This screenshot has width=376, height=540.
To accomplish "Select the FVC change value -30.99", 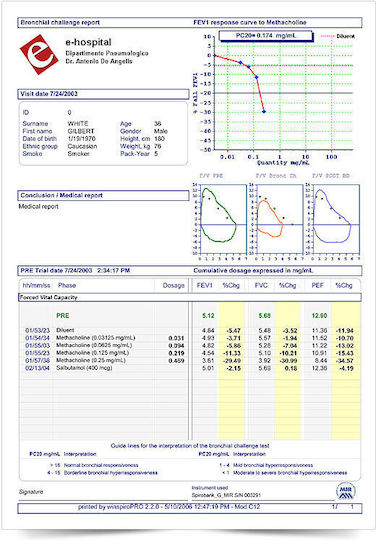I will click(x=288, y=361).
